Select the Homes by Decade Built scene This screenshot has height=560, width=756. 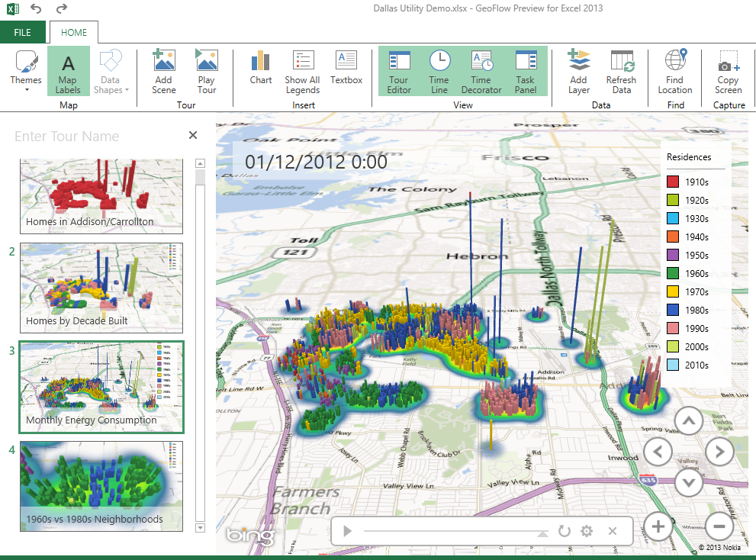coord(101,288)
